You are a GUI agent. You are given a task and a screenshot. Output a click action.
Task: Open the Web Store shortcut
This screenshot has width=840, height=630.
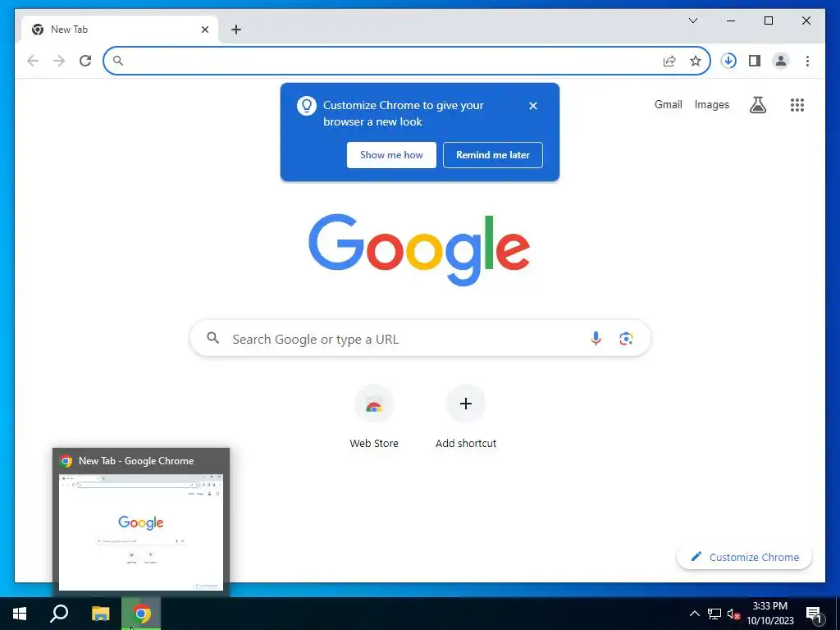pos(374,417)
